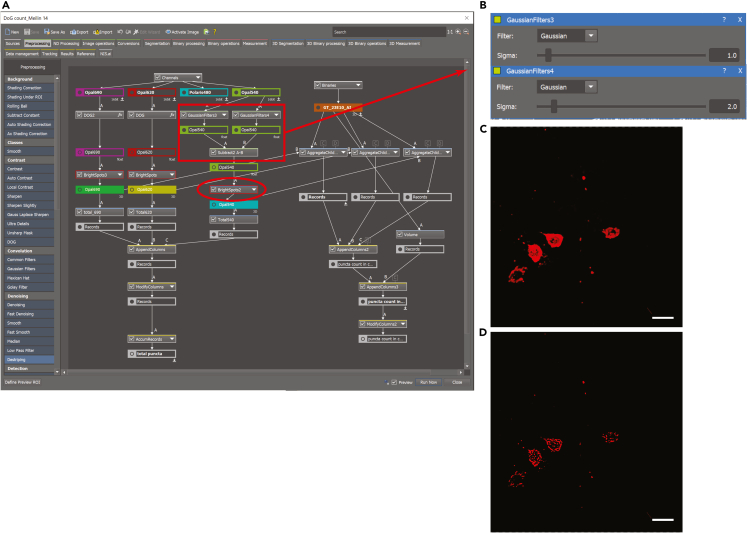Screen dimensions: 747x533
Task: Click the zoom in magnifier near search
Action: coord(458,32)
